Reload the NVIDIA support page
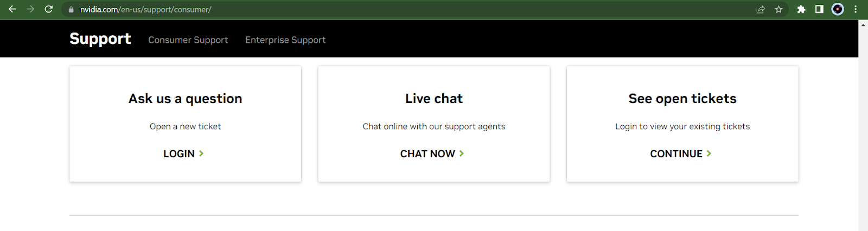 [49, 9]
